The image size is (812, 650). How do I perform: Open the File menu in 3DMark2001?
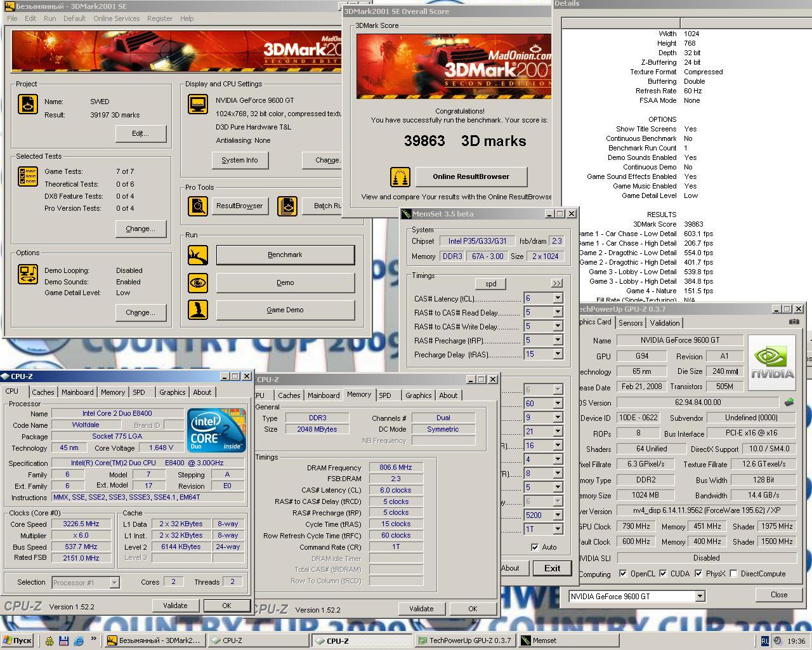tap(12, 18)
